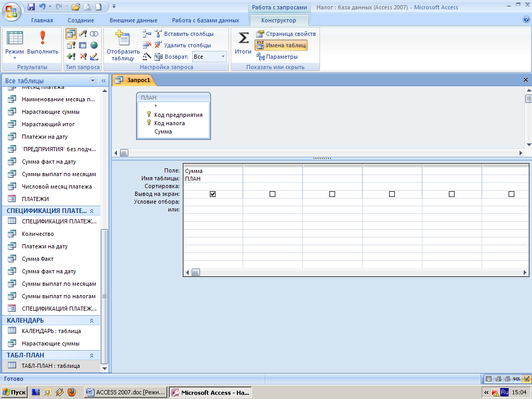
Task: Switch to SQL view in status bar
Action: coord(516,379)
